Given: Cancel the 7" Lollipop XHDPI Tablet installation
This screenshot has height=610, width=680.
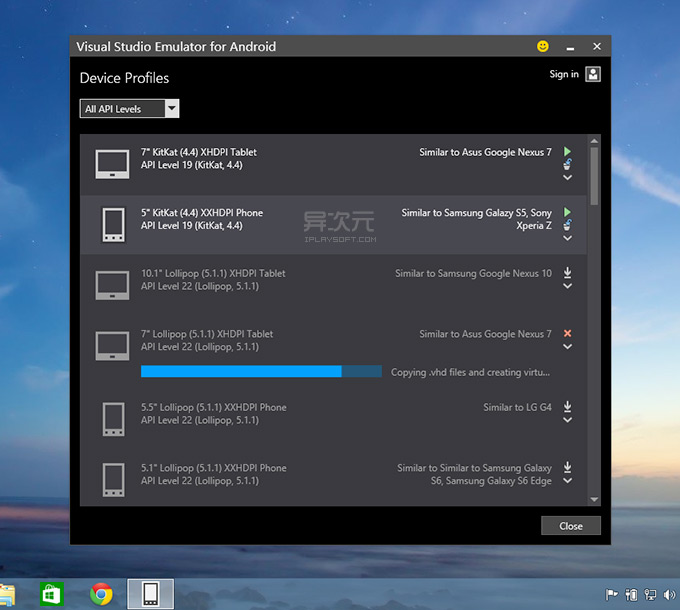Looking at the screenshot, I should point(567,333).
